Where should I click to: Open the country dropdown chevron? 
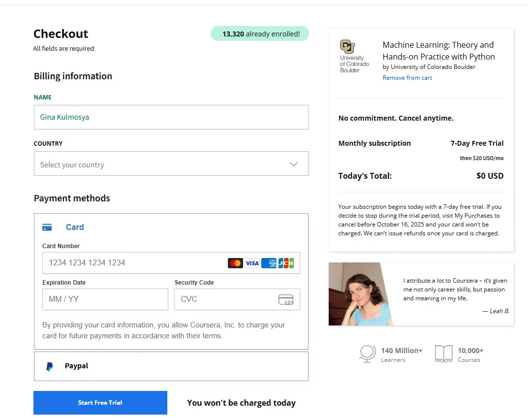coord(294,164)
